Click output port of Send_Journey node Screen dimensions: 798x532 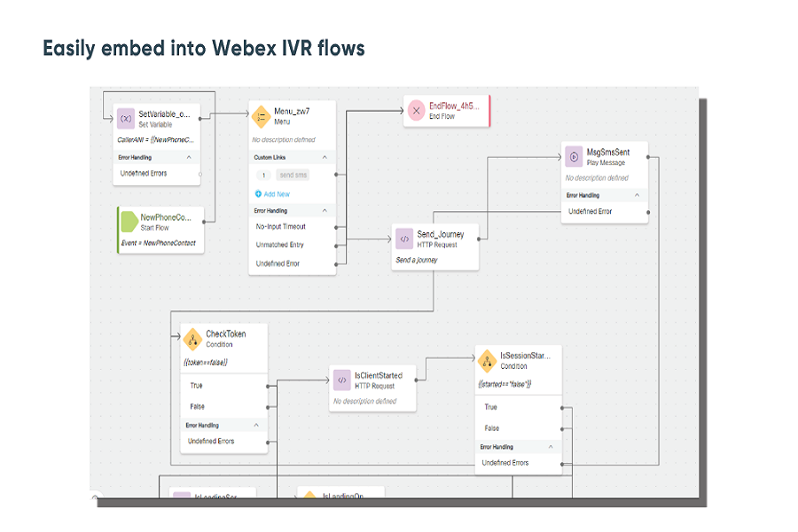[479, 239]
